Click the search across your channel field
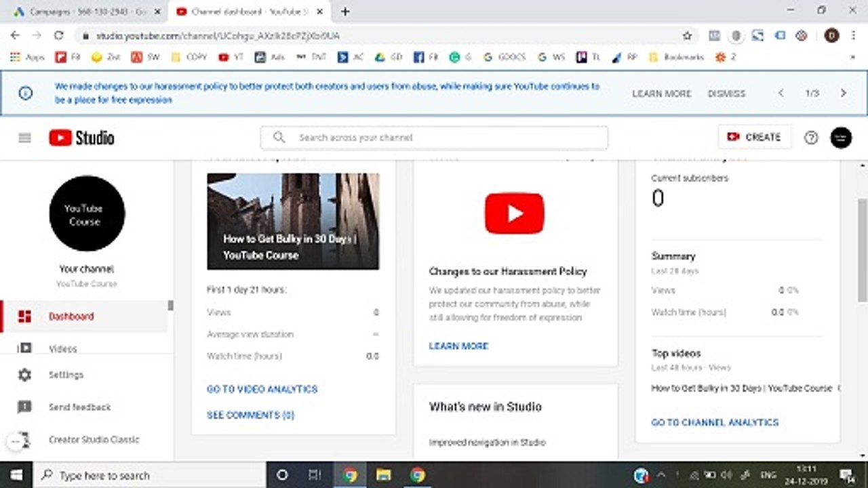Image resolution: width=868 pixels, height=488 pixels. click(434, 138)
